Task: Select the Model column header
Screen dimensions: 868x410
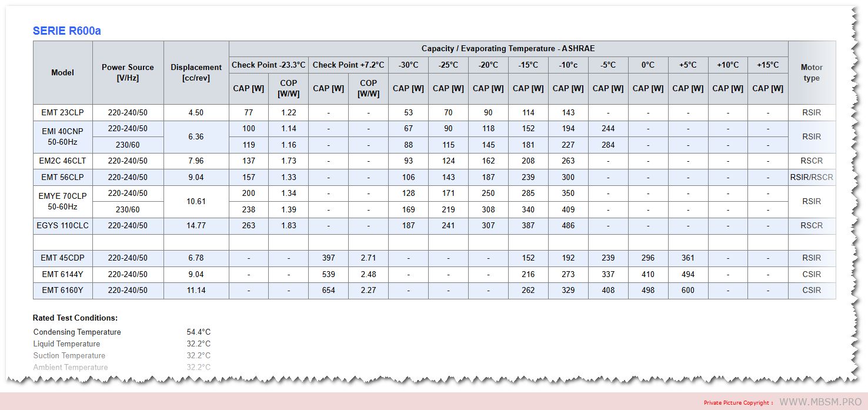Action: coord(62,73)
